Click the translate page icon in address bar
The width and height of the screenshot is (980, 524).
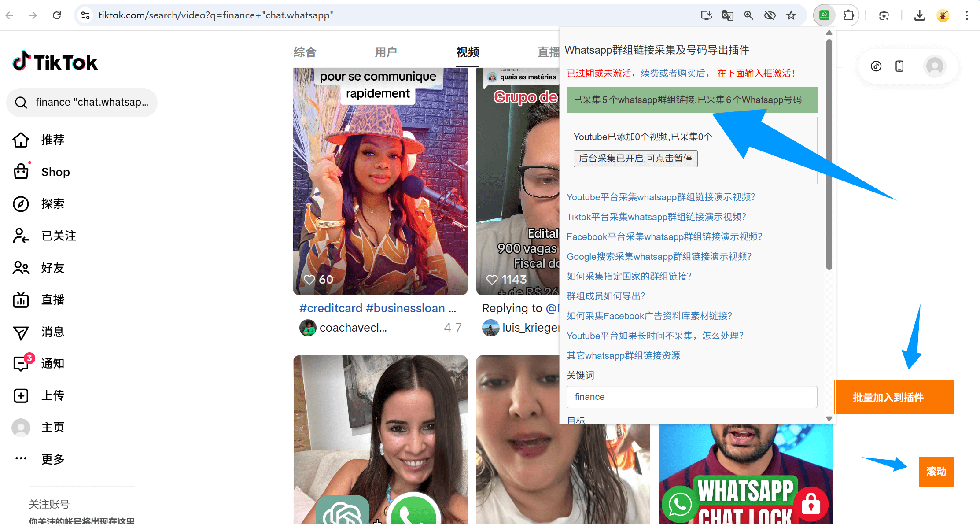tap(727, 15)
